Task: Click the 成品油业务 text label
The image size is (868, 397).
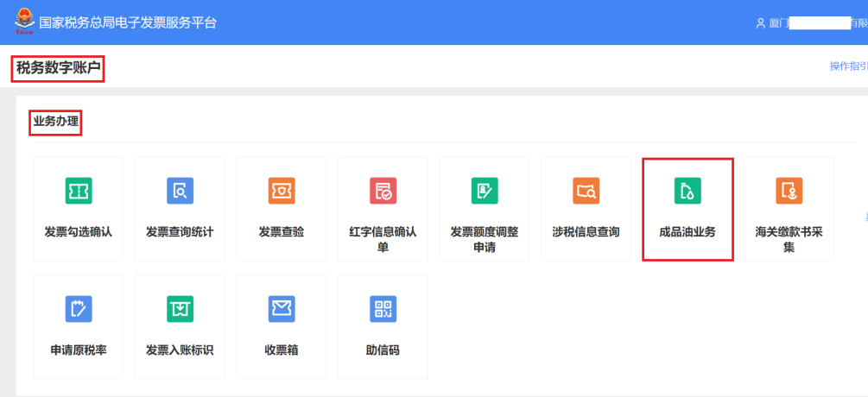Action: pos(687,232)
